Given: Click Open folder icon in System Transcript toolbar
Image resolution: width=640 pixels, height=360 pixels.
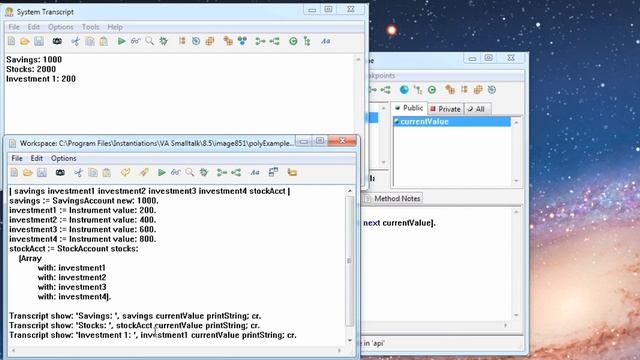Looking at the screenshot, I should pyautogui.click(x=25, y=41).
